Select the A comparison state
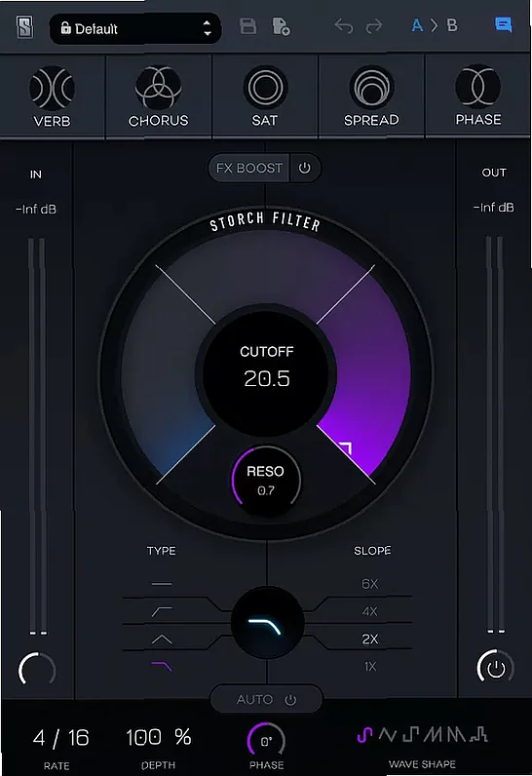532x776 pixels. tap(417, 25)
